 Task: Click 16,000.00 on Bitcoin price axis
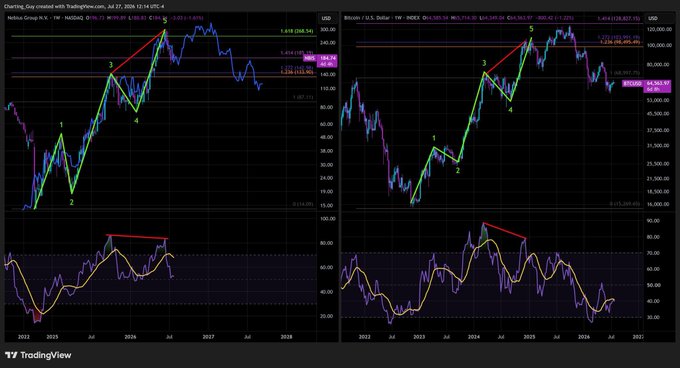click(x=658, y=204)
